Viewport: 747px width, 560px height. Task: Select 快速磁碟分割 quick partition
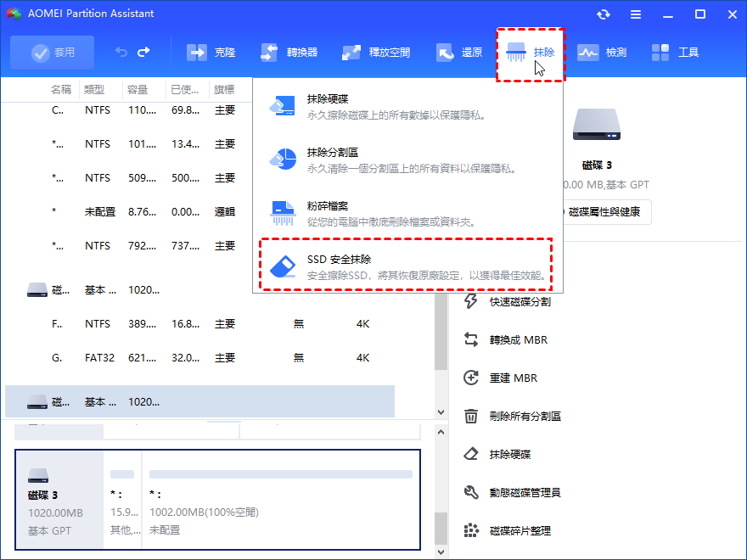click(508, 301)
